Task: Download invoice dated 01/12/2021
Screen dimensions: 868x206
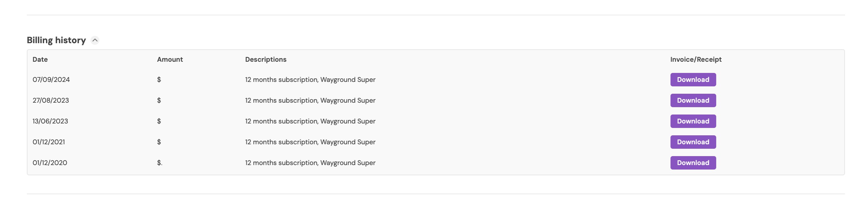Action: click(x=693, y=142)
